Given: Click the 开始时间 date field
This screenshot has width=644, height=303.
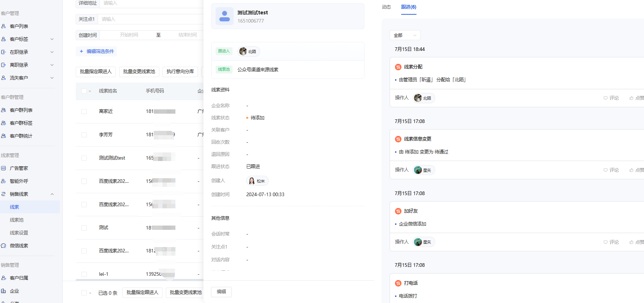Looking at the screenshot, I should pos(129,35).
